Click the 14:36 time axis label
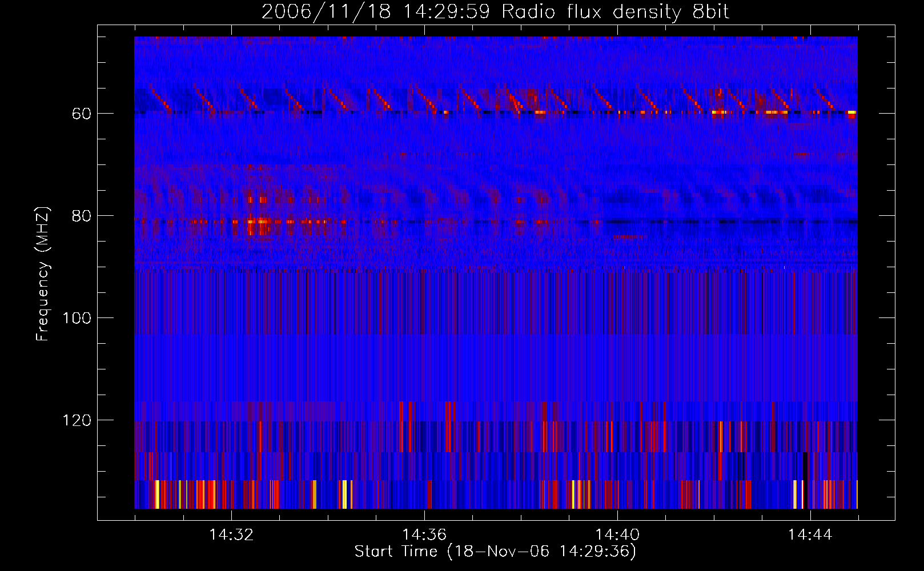 tap(424, 534)
